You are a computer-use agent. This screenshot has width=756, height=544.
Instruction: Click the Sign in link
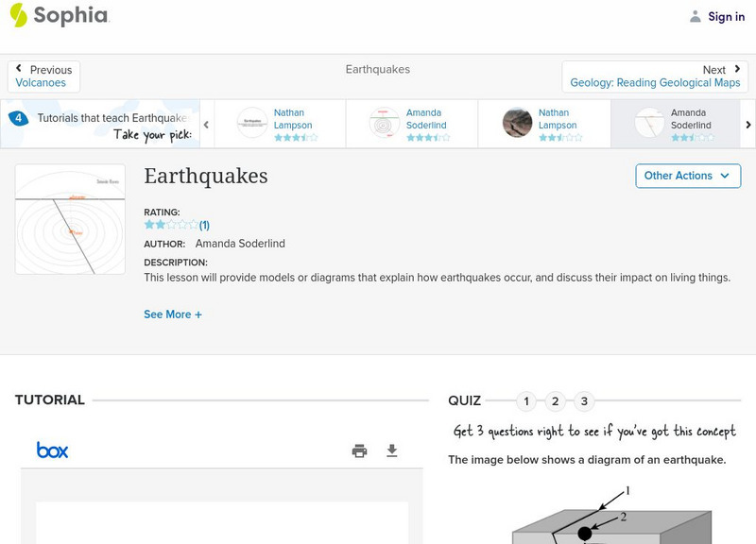click(726, 16)
